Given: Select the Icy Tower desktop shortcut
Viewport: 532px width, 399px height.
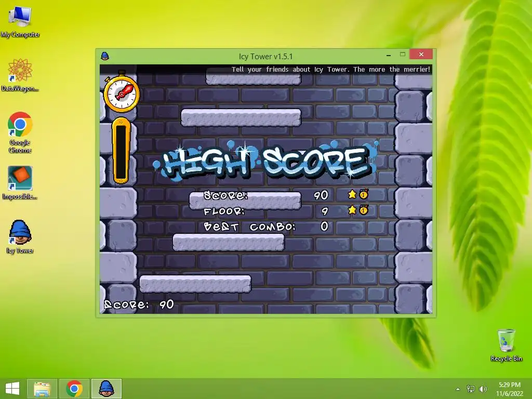Looking at the screenshot, I should click(x=20, y=237).
